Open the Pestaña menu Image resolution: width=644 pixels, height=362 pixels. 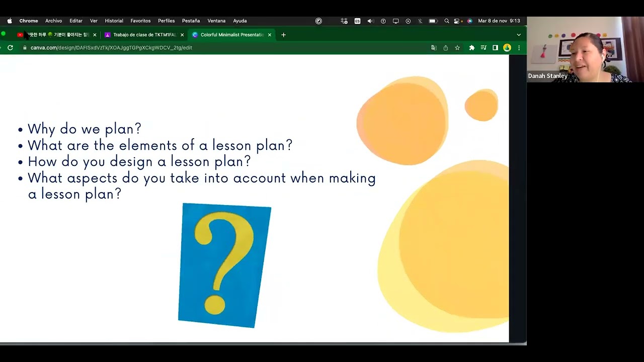pos(191,21)
